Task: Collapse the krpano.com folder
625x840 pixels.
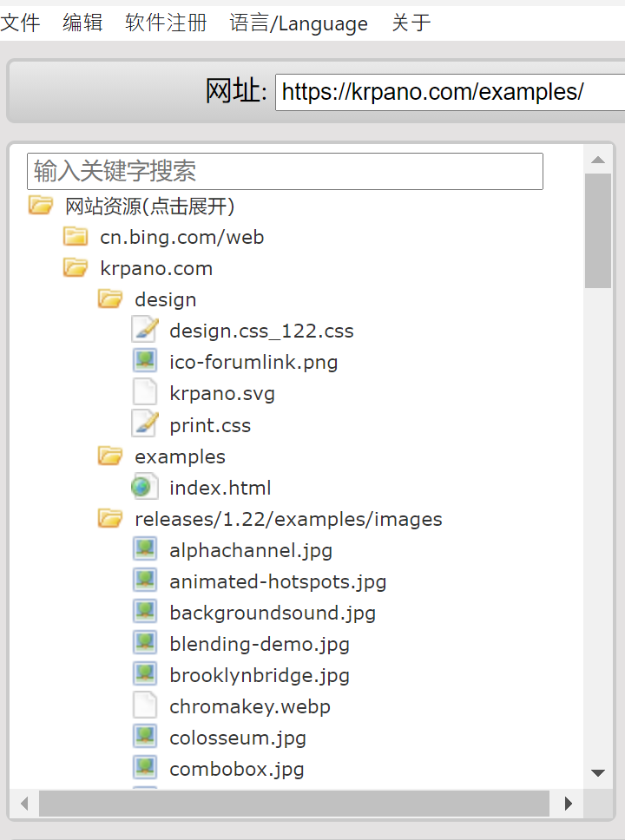Action: (76, 268)
